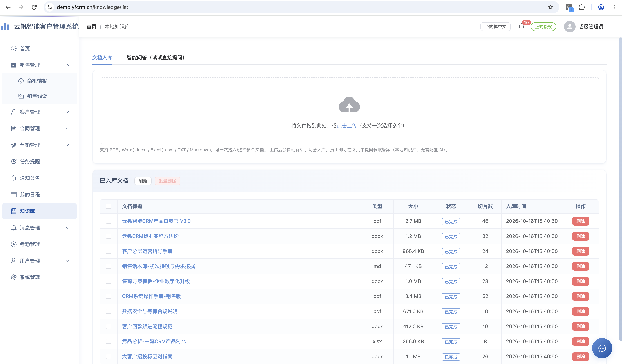
Task: Click the 刷新 button
Action: tap(143, 181)
